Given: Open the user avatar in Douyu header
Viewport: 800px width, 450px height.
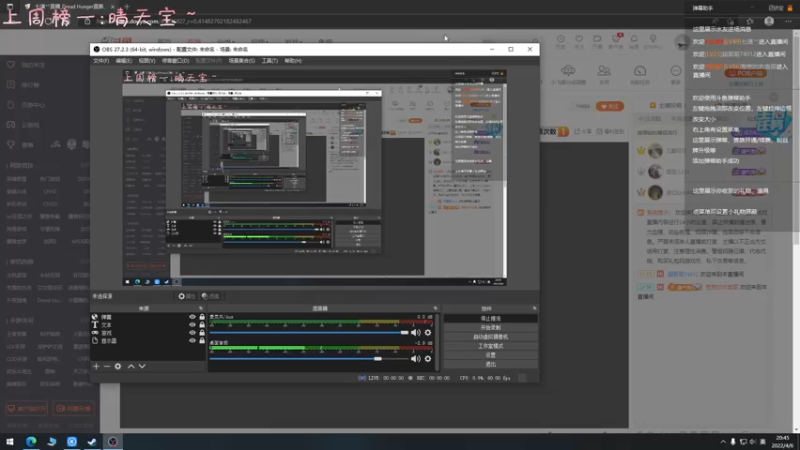Looking at the screenshot, I should [682, 42].
